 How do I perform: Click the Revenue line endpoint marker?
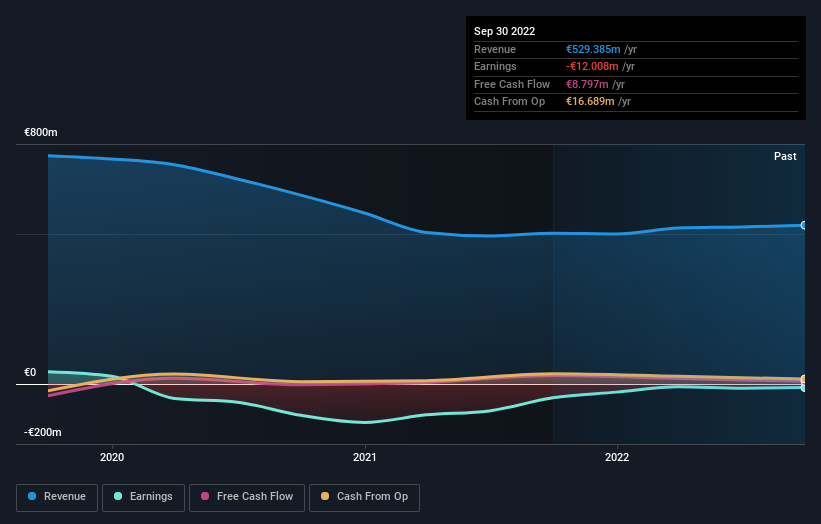pos(804,226)
